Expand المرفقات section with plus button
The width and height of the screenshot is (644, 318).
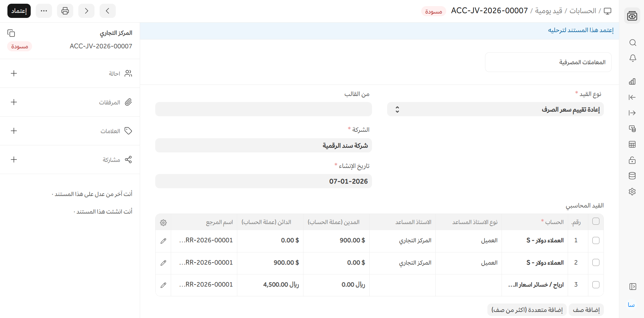tap(14, 102)
